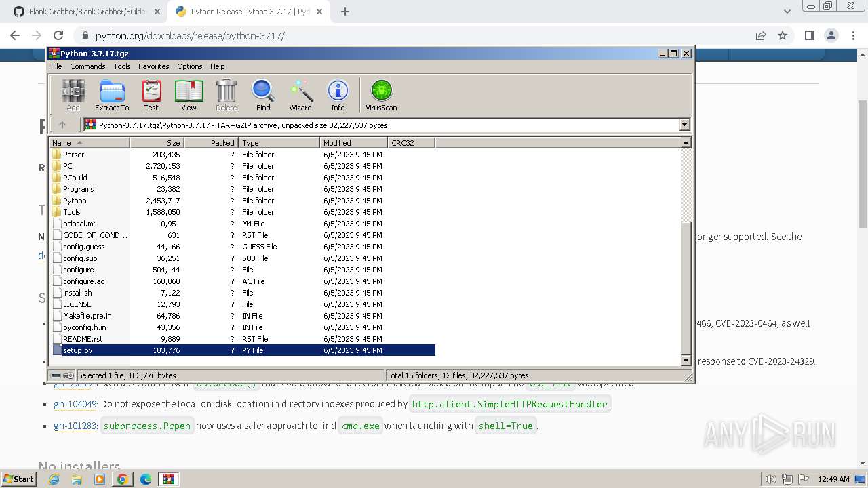Launch the Wizard tool
The image size is (868, 488).
[300, 95]
